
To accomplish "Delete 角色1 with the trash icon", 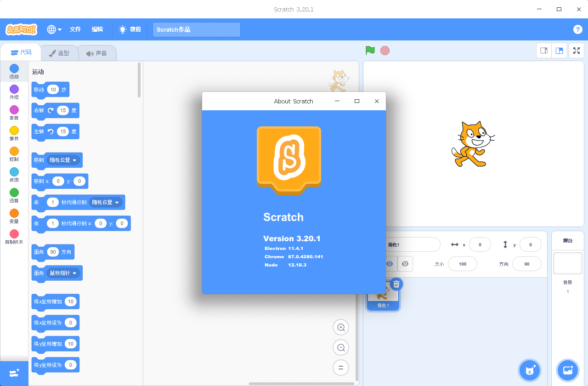I will [x=396, y=284].
